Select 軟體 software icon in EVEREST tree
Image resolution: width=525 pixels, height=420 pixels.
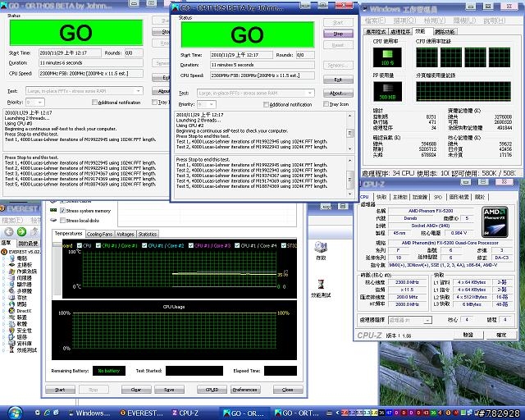tap(12, 324)
